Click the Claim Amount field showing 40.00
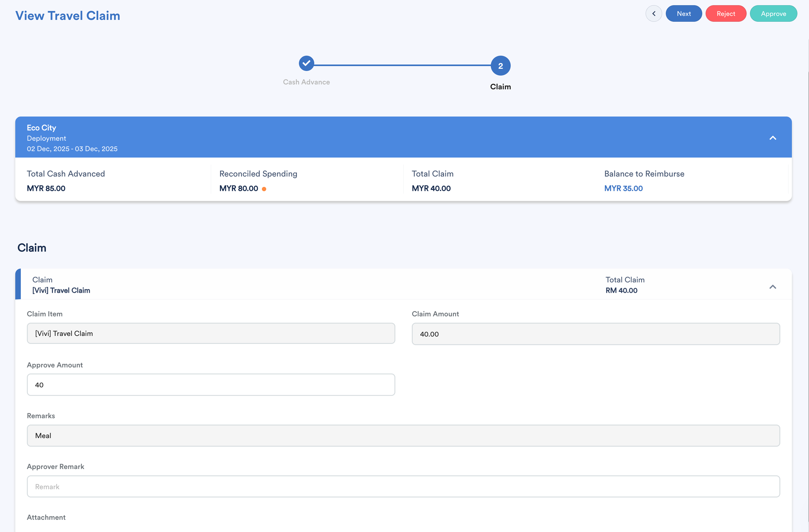The width and height of the screenshot is (809, 532). (x=596, y=334)
